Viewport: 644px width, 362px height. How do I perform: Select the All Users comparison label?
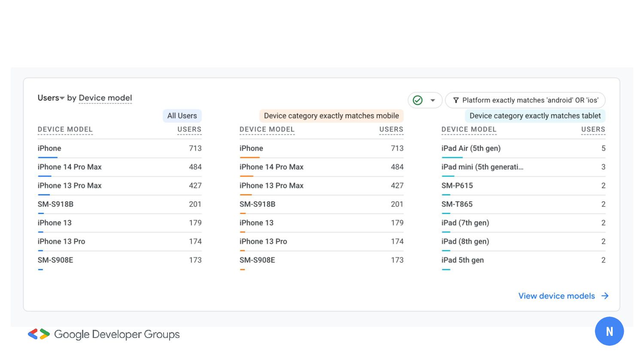click(182, 116)
